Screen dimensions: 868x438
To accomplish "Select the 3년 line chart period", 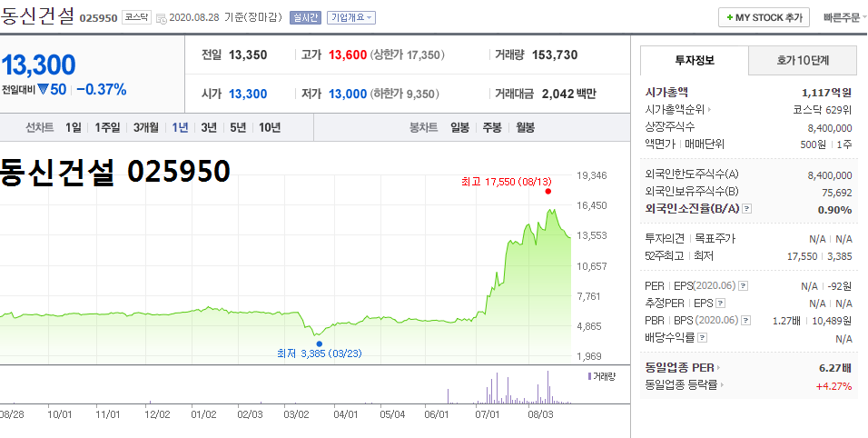I will (x=209, y=128).
